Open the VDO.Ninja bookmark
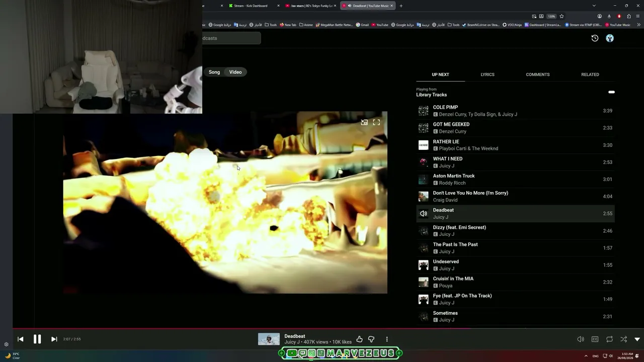Image resolution: width=644 pixels, height=362 pixels. [512, 25]
